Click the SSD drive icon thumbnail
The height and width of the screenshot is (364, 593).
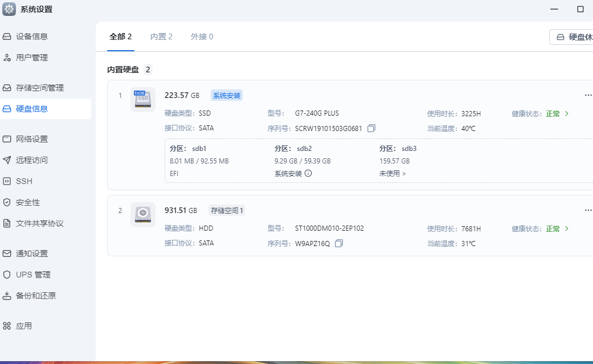[x=142, y=100]
